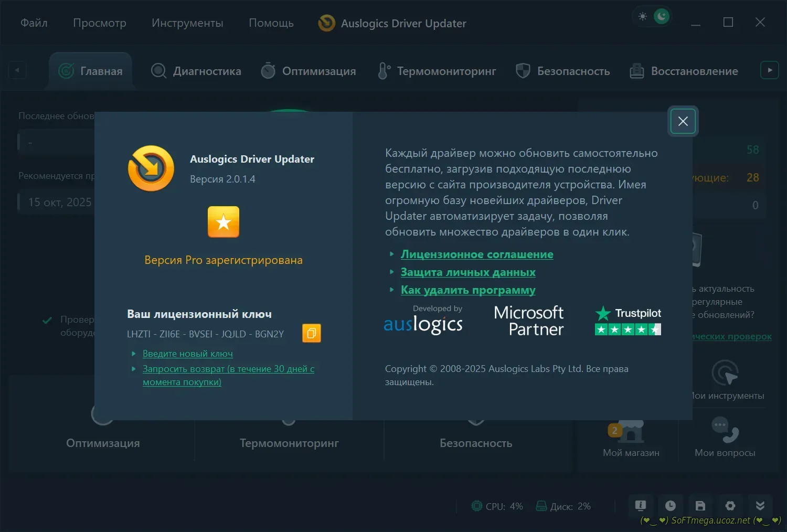The width and height of the screenshot is (787, 532).
Task: Toggle the light/dark theme switch
Action: (652, 17)
